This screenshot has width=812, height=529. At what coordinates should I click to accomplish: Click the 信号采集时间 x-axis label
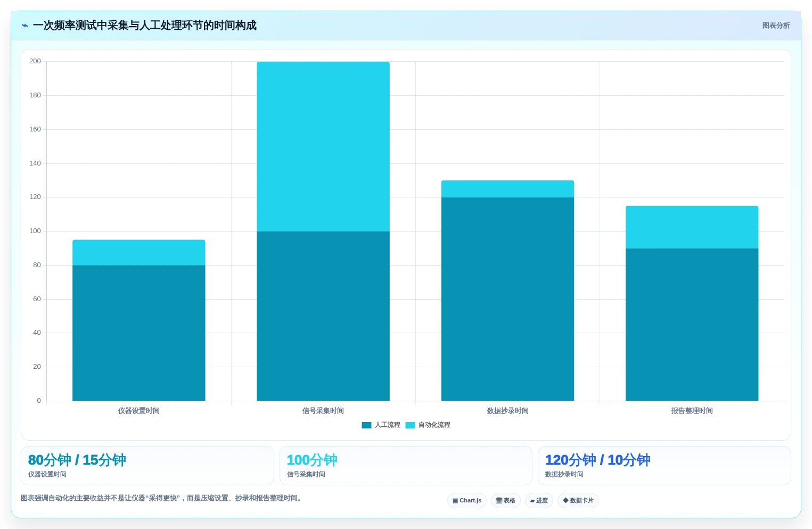click(x=323, y=411)
